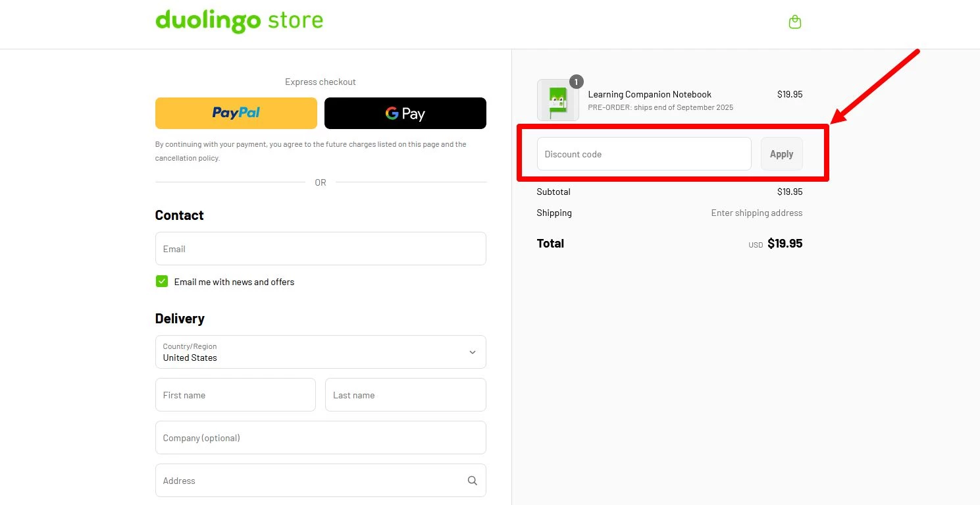Click the Learning Companion Notebook product name

[650, 94]
